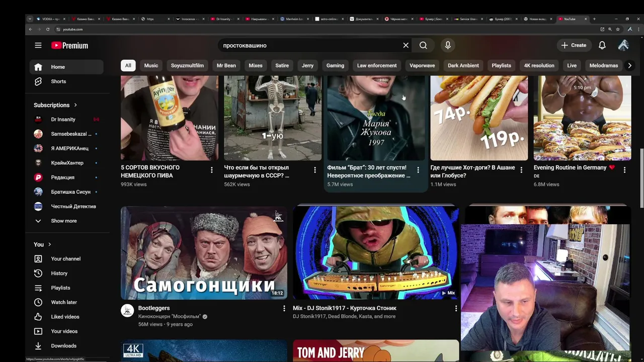Screen dimensions: 644x362
Task: Open the account avatar menu
Action: (623, 45)
